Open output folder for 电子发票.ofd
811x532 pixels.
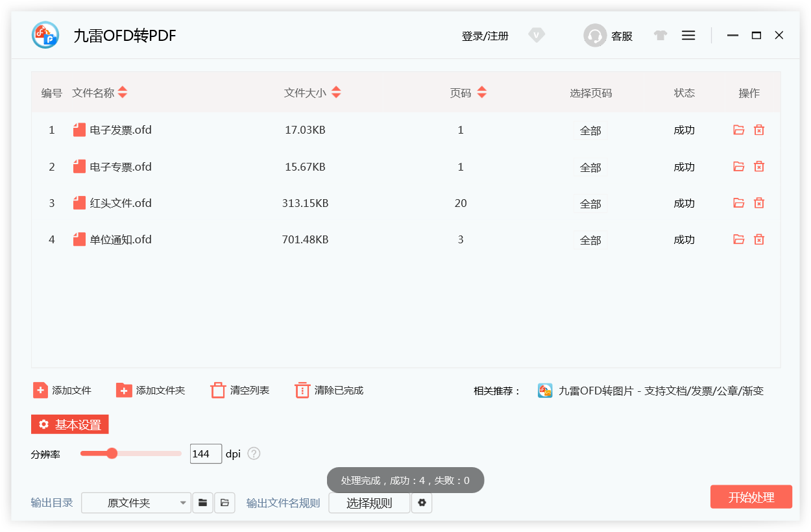[x=738, y=130]
